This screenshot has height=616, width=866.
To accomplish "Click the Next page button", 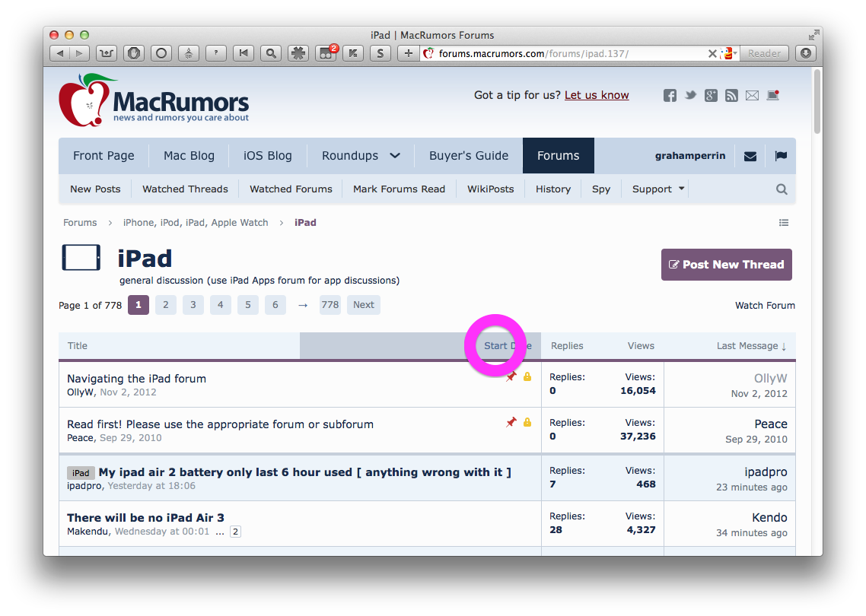I will 364,305.
